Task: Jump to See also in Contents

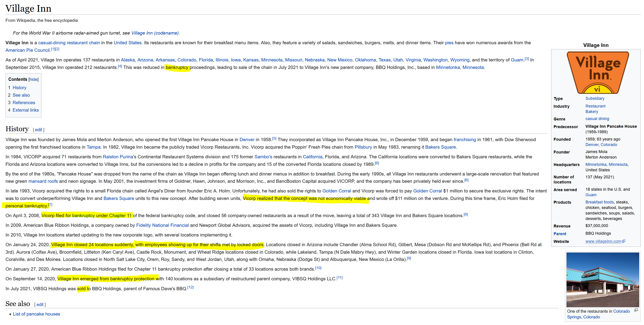Action: point(21,95)
